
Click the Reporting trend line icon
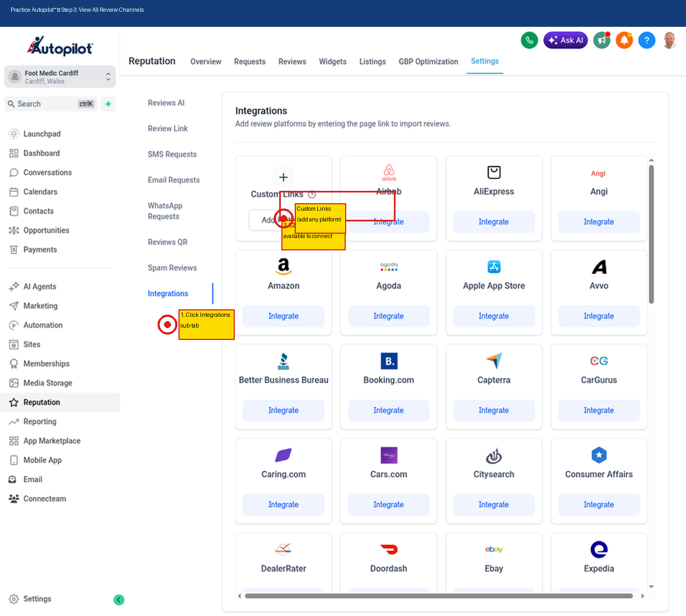pos(14,422)
